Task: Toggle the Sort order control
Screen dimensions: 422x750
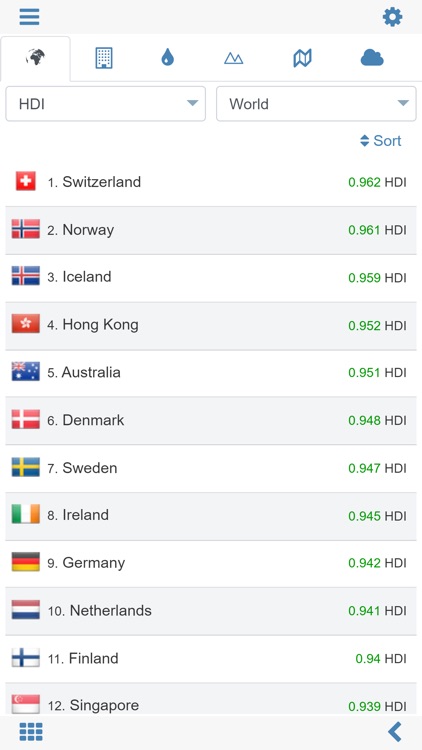Action: [x=380, y=141]
